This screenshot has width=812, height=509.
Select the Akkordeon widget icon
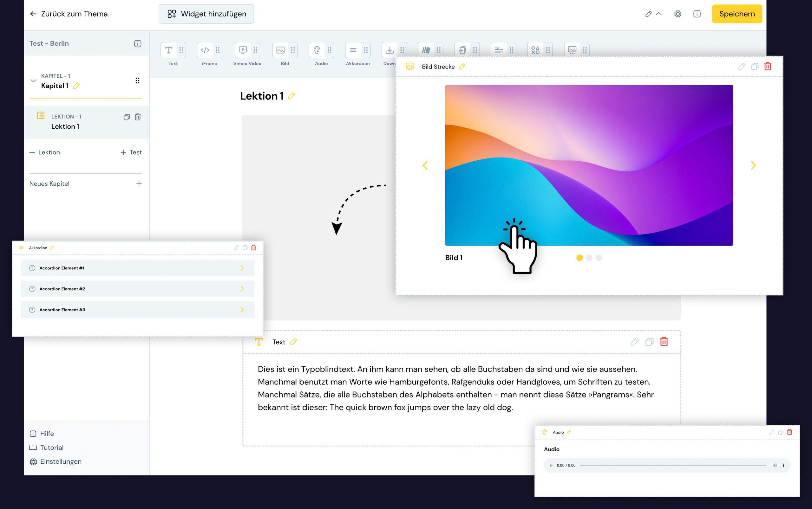tap(353, 50)
